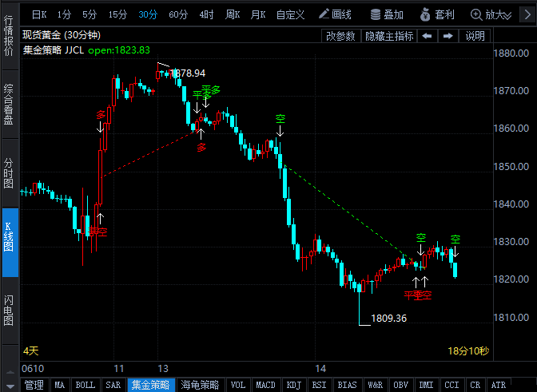This screenshot has width=537, height=392.
Task: Switch to 综合看盘 sidebar tab
Action: [x=9, y=105]
